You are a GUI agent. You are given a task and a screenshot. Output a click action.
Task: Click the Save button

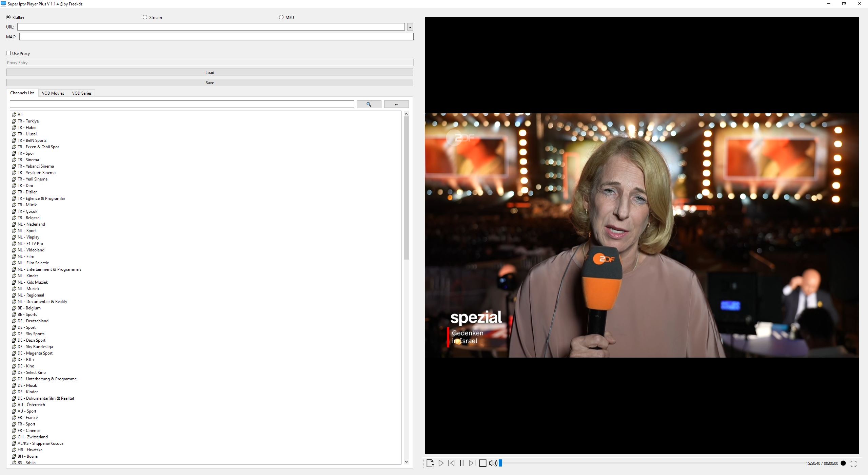point(210,82)
